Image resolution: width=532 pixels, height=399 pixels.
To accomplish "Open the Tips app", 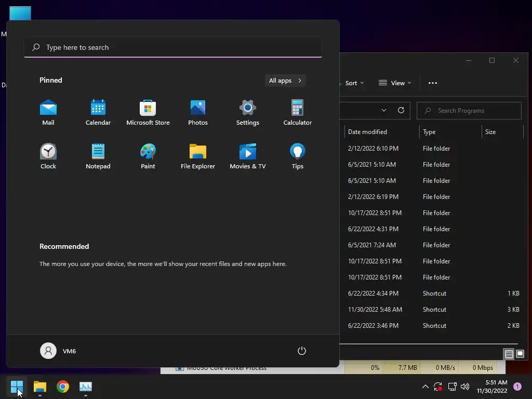I will (x=298, y=156).
